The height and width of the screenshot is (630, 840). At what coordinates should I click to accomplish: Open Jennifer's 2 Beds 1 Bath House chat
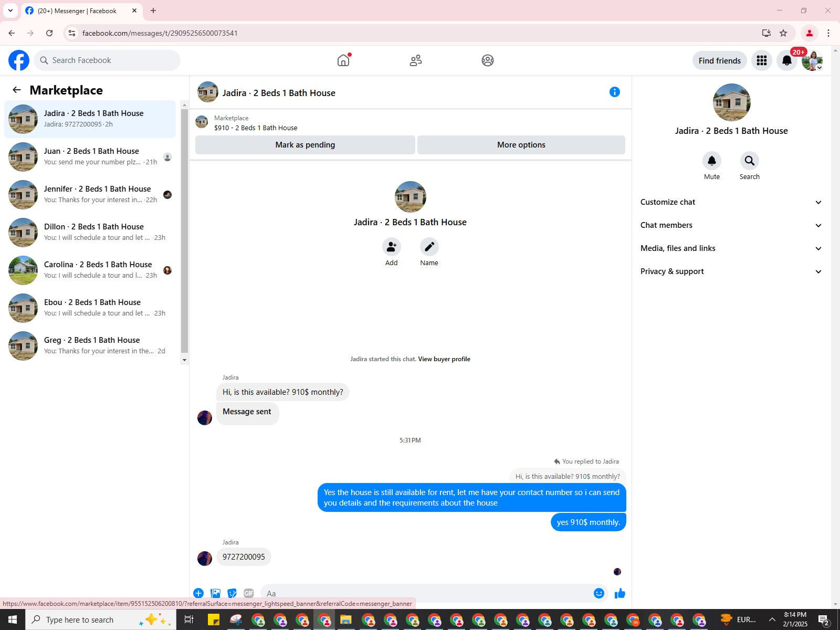tap(90, 195)
